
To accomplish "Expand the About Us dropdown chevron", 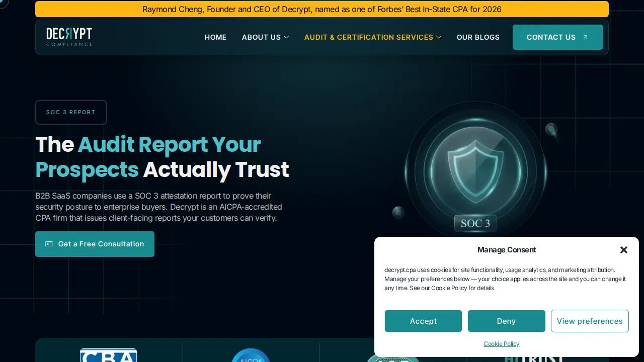I will tap(286, 37).
